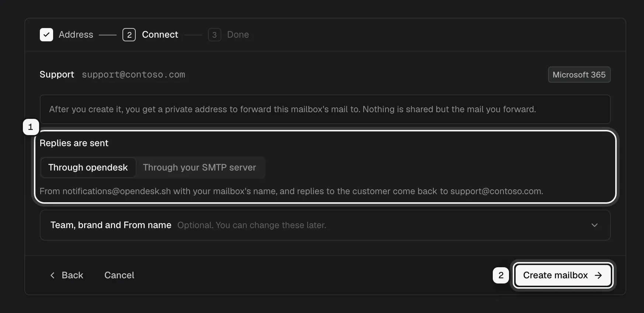Click the Create mailbox button

tap(563, 275)
